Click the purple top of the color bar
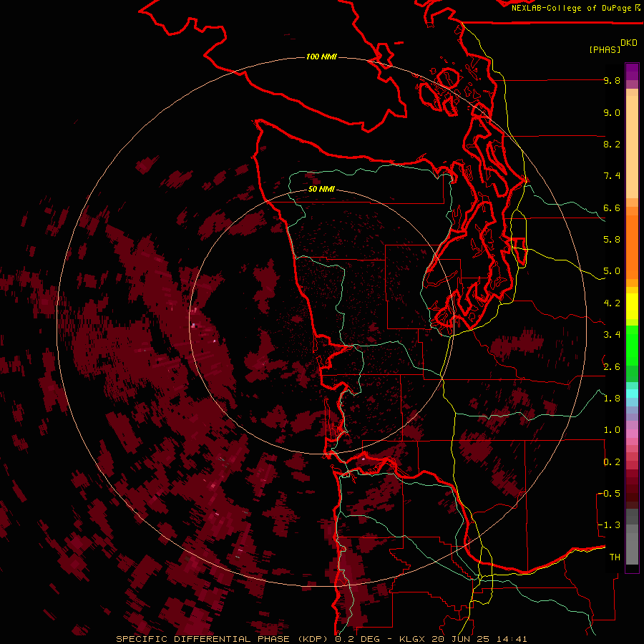644x644 pixels. pyautogui.click(x=632, y=72)
